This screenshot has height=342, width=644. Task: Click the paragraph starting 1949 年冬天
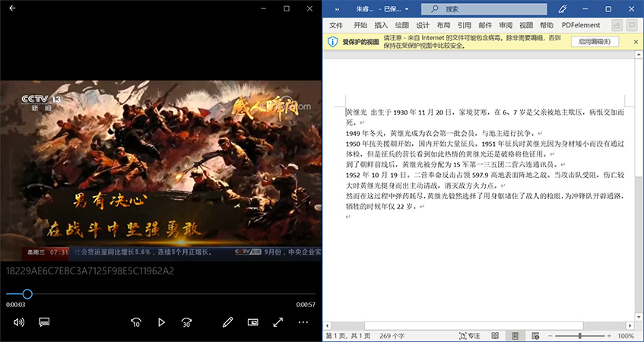click(x=443, y=134)
